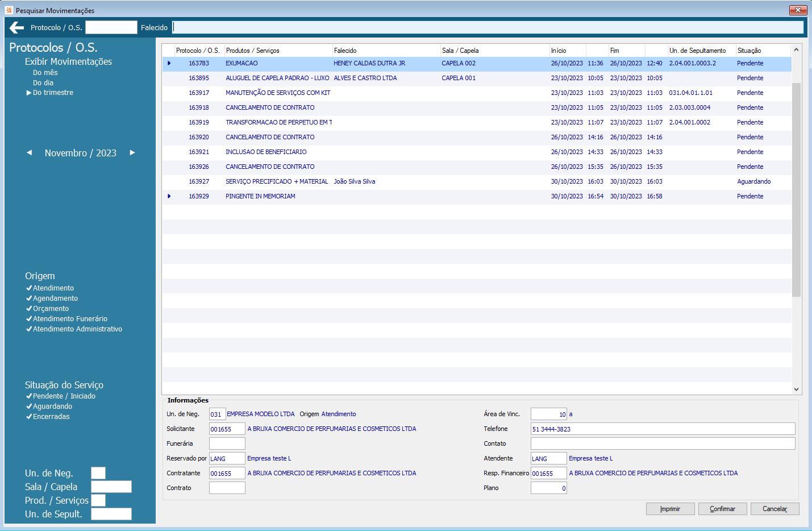Toggle Atendimento Funerário origin filter
The image size is (812, 531).
click(x=66, y=319)
